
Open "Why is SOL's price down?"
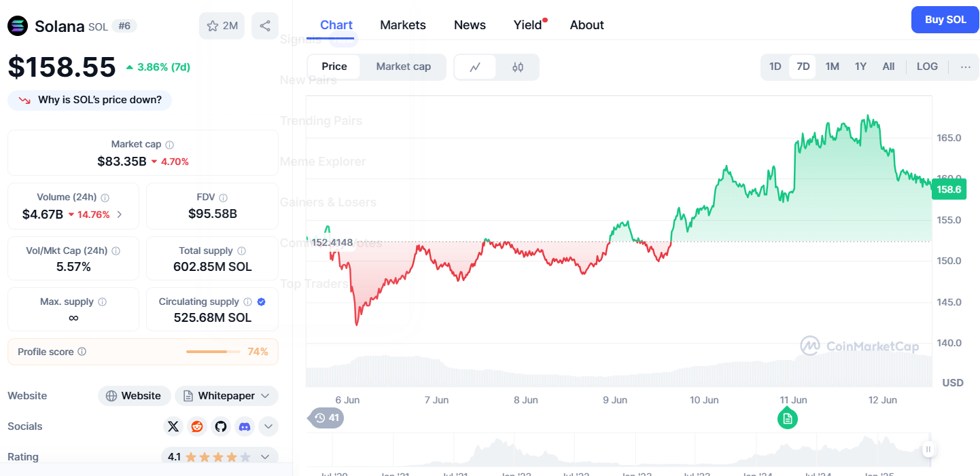tap(90, 100)
